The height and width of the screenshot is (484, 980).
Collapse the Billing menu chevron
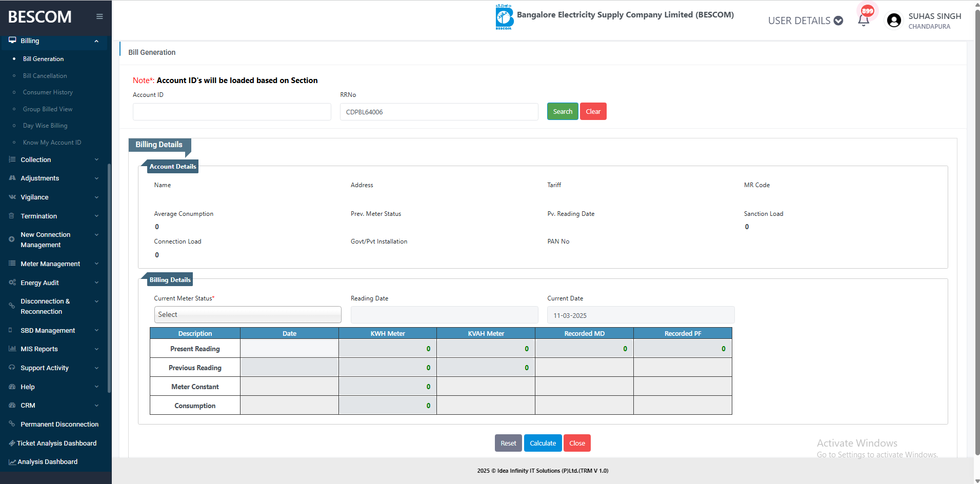click(96, 41)
